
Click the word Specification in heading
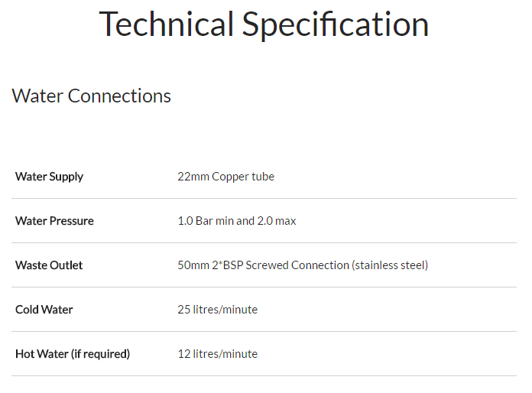[x=336, y=24]
